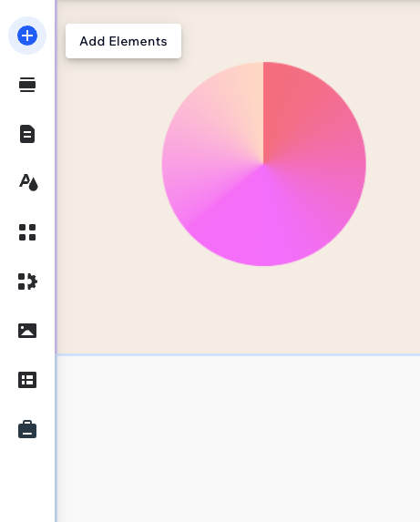Open the Add Elements plus button
The image size is (420, 522).
(27, 36)
